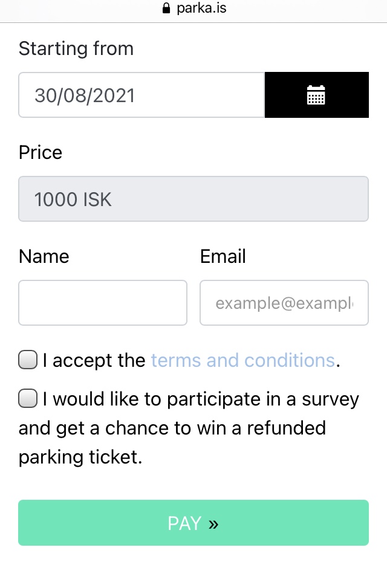Viewport: 387px width, 588px height.
Task: Click the "Starting from" label
Action: [76, 48]
